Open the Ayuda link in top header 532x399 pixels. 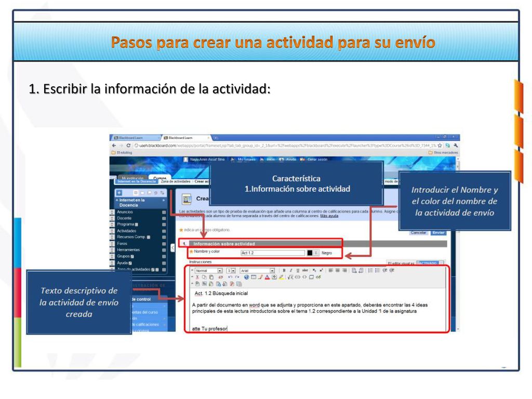[291, 159]
